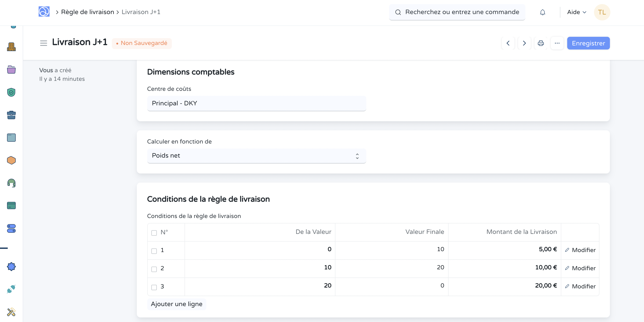Expand the Aide help menu

coord(576,12)
